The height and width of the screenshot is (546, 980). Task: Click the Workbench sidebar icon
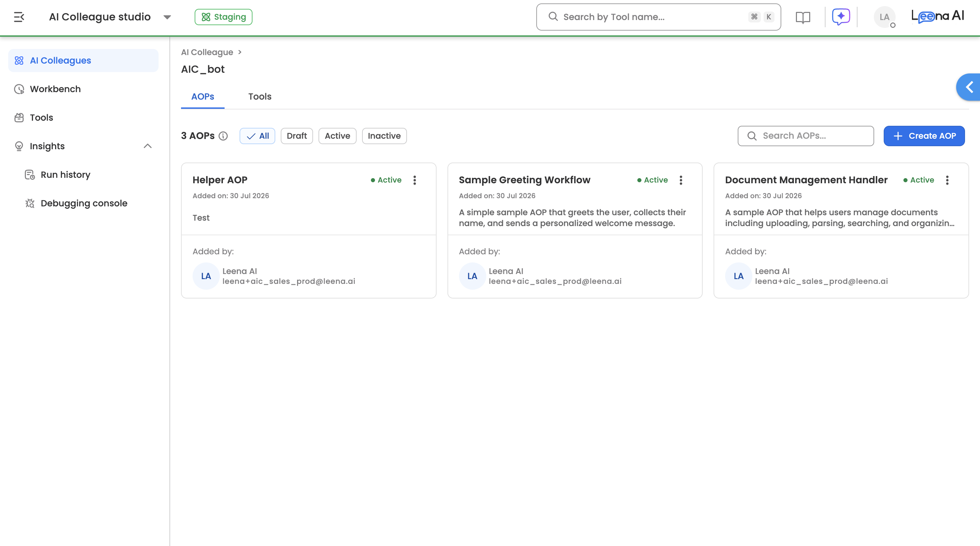19,89
